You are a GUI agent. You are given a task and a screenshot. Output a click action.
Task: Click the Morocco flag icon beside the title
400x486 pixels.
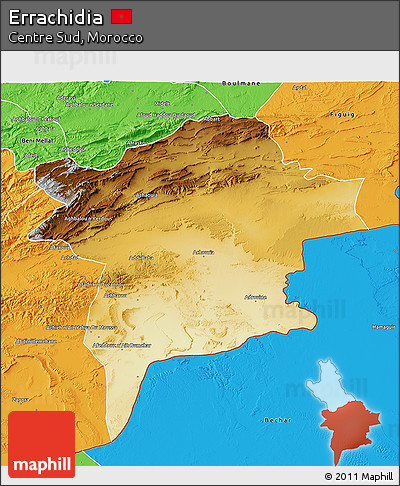(122, 17)
